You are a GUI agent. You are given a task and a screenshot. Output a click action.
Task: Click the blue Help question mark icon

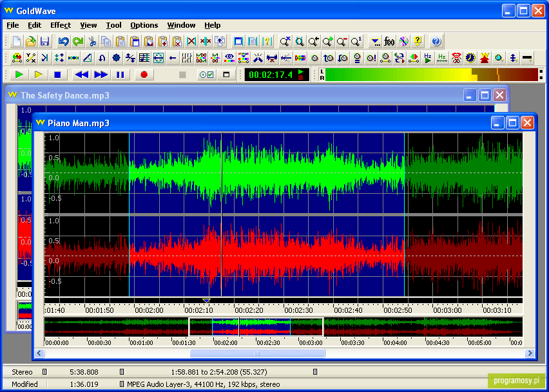[x=436, y=42]
